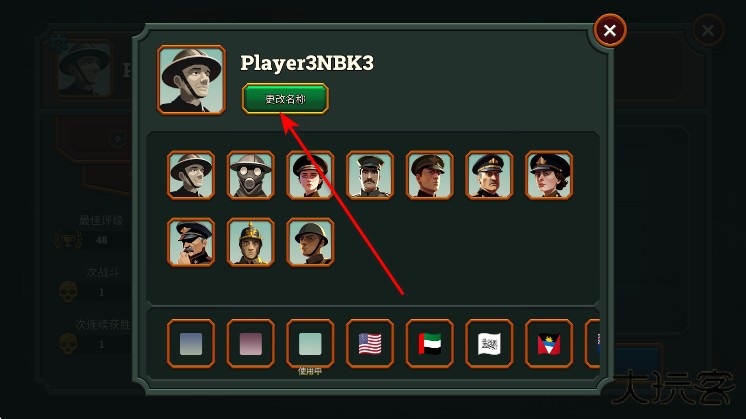Viewport: 746px width, 419px height.
Task: Select the pink gradient background swatch
Action: 250,344
